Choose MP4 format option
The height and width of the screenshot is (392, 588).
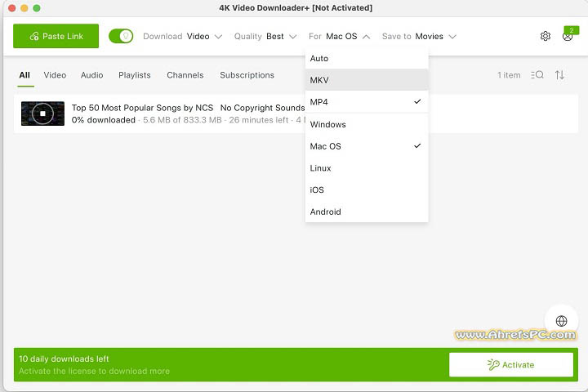(367, 101)
